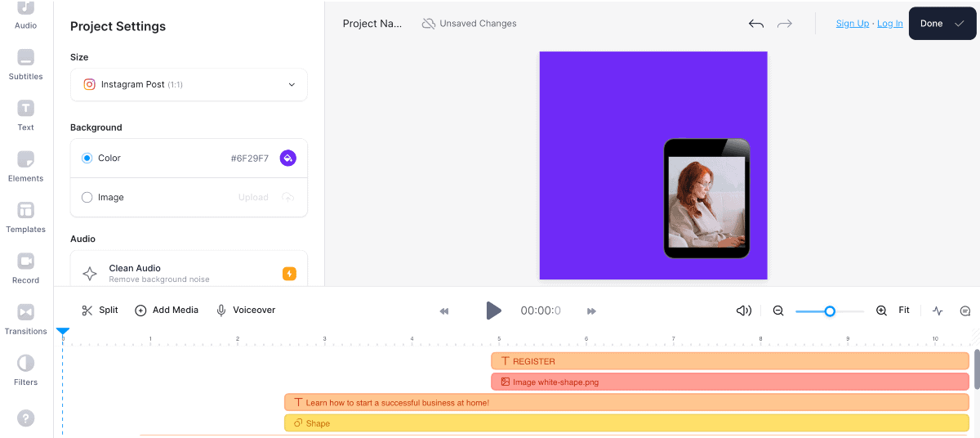Open the help question mark icon

25,418
